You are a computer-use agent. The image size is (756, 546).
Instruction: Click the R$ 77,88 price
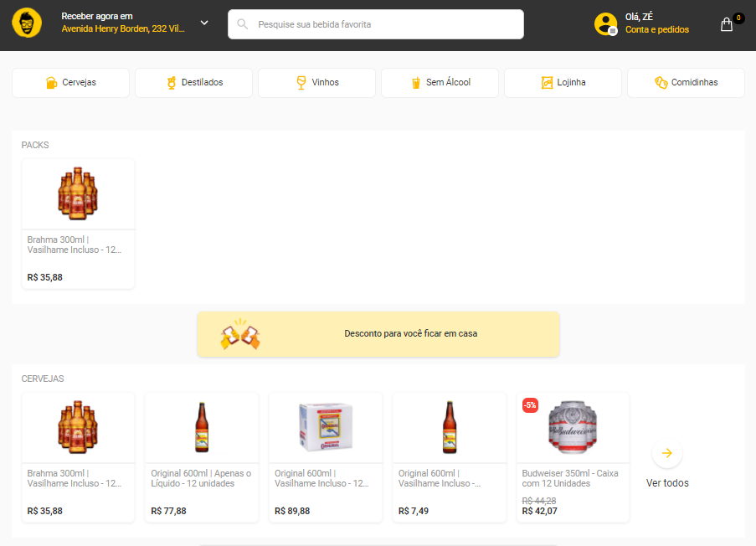[168, 511]
